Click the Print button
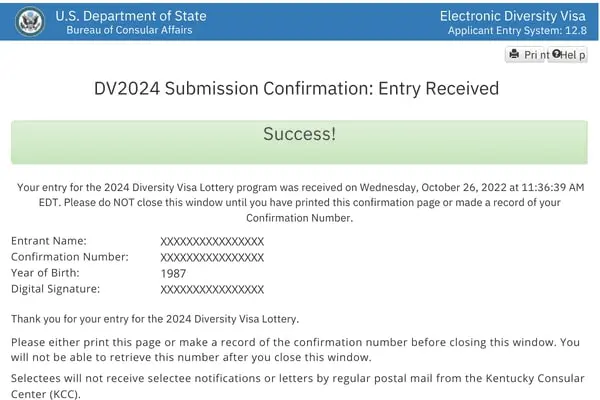 (527, 55)
